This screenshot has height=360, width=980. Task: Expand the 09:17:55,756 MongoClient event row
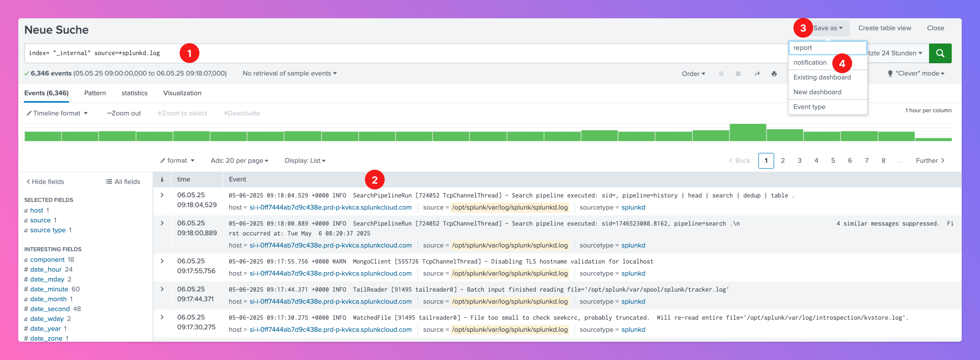(162, 261)
